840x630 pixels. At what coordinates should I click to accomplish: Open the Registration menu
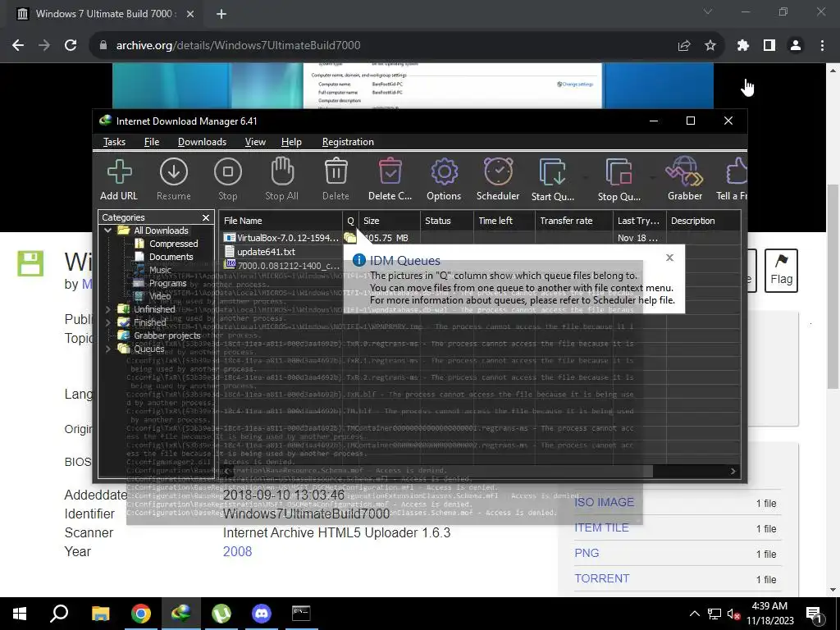pos(348,142)
